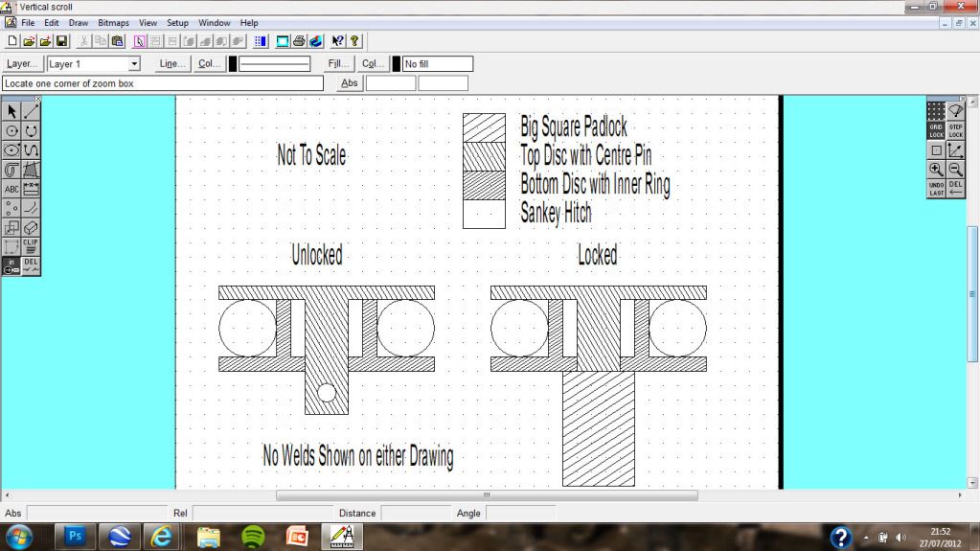Open the Bitmaps menu
This screenshot has height=551, width=980.
tap(113, 22)
